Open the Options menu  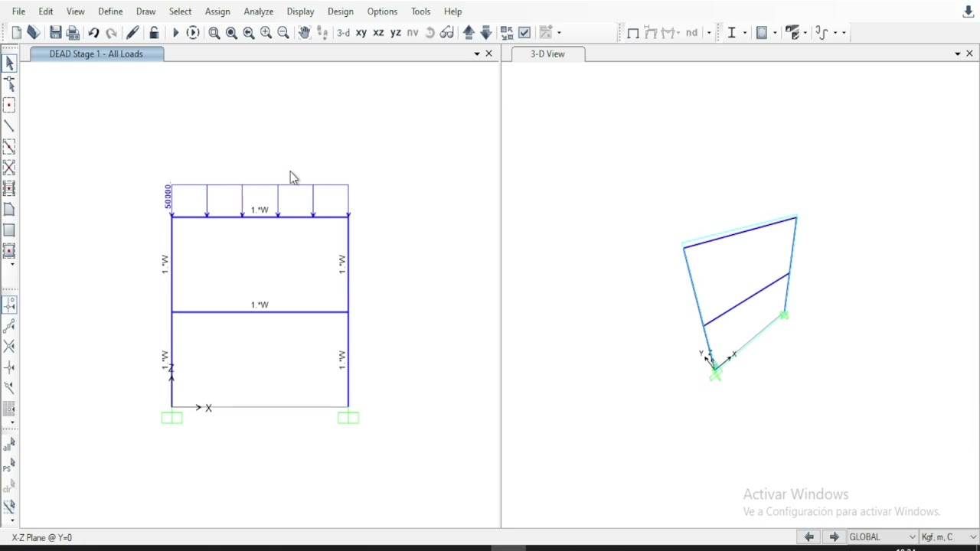click(382, 11)
